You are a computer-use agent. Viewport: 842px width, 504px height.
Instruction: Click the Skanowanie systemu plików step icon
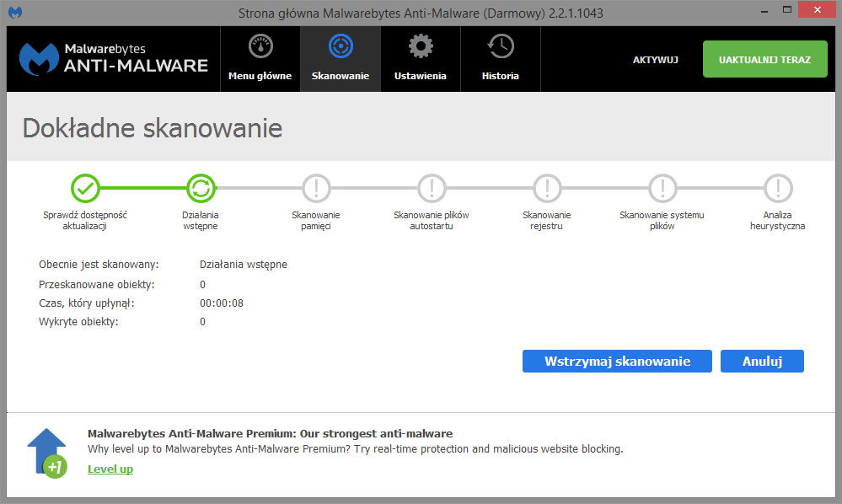[662, 187]
